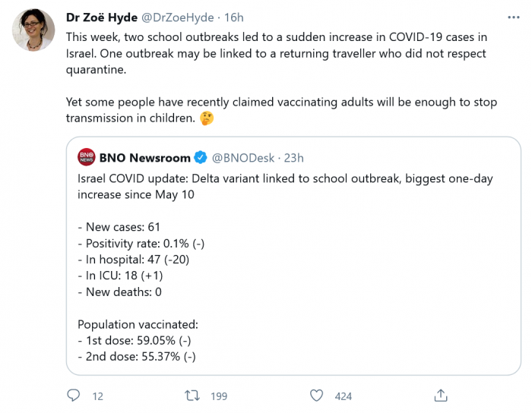The image size is (532, 413).
Task: Click the blue verified badge beside BNO Newsroom
Action: 201,158
